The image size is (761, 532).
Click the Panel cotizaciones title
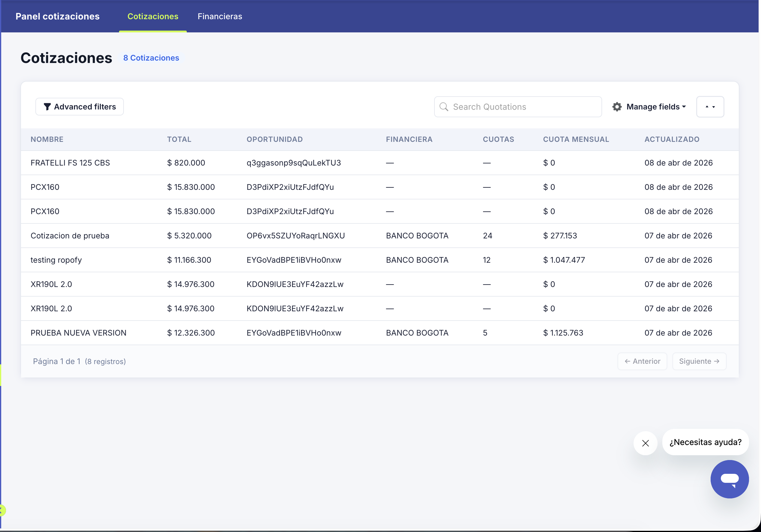57,16
